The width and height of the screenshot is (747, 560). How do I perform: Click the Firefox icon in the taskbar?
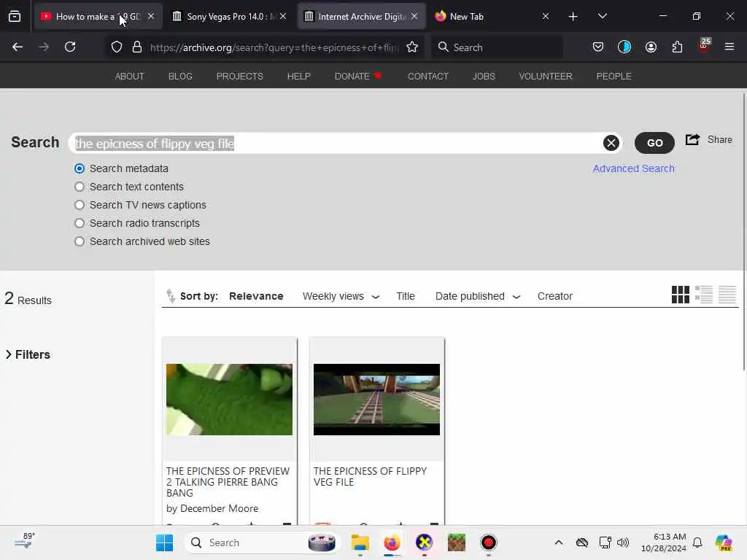click(392, 542)
